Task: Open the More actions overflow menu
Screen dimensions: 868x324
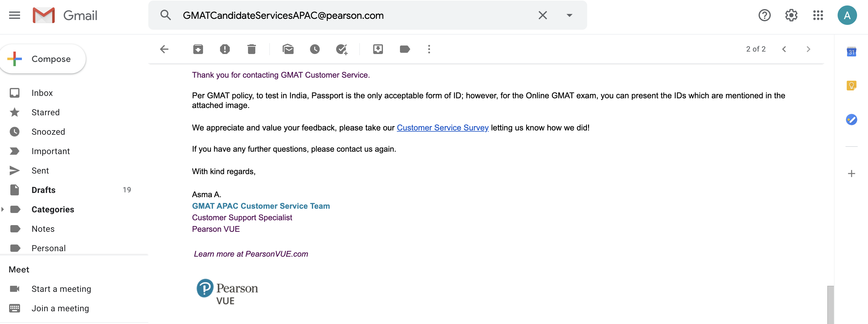Action: click(x=429, y=49)
